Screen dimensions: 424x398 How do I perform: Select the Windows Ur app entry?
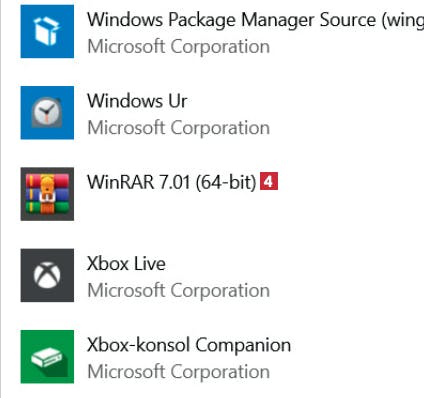213,113
